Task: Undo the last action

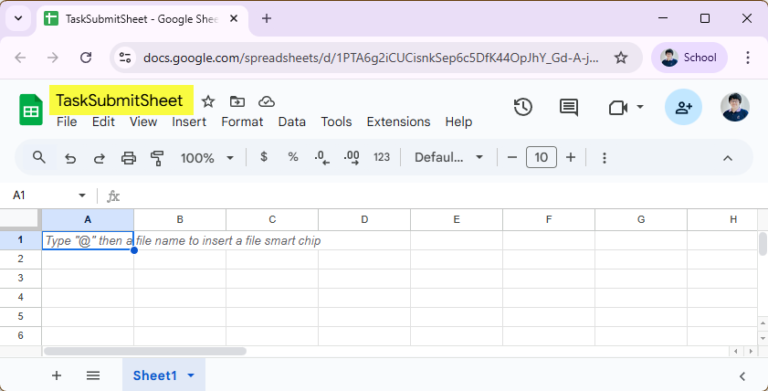Action: [71, 158]
